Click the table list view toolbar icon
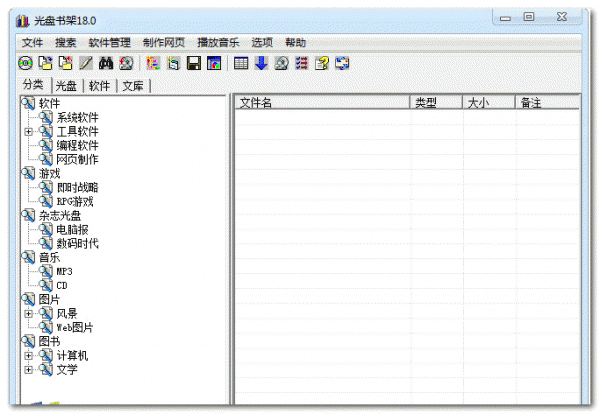Screen dimensions: 600x414 click(x=240, y=64)
